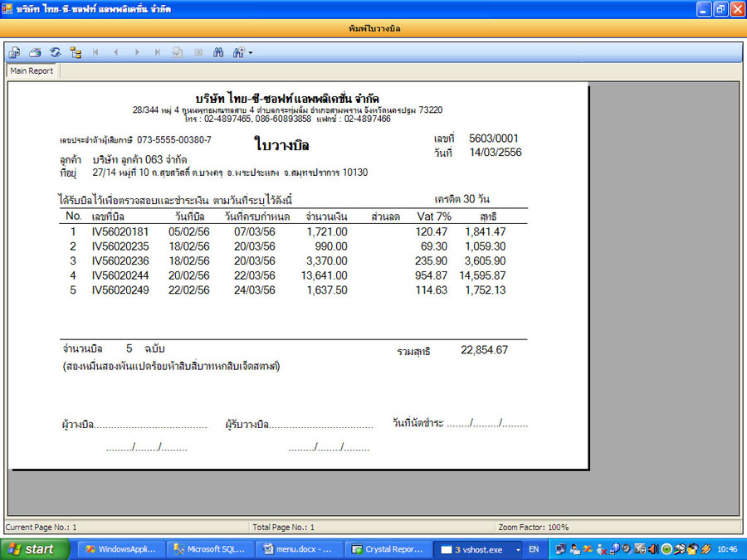Refresh the report using the toolbar
747x560 pixels.
click(55, 52)
